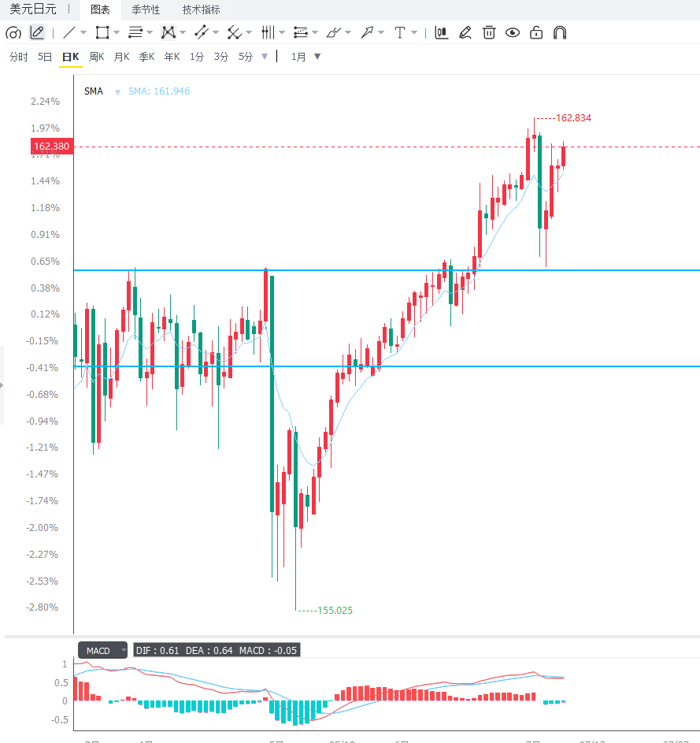The image size is (700, 743).
Task: Select the rectangle shape tool
Action: coord(102,32)
